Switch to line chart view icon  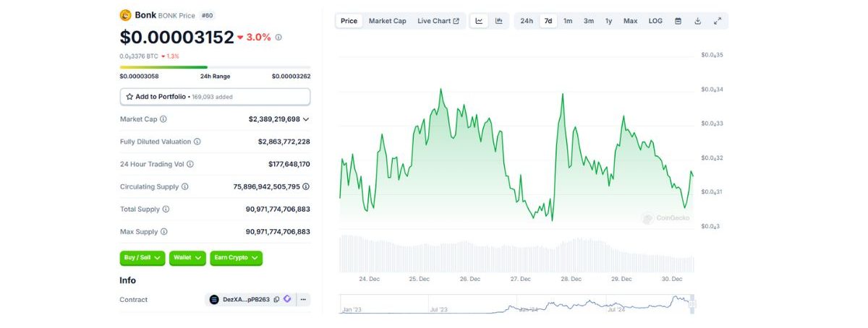tap(479, 21)
